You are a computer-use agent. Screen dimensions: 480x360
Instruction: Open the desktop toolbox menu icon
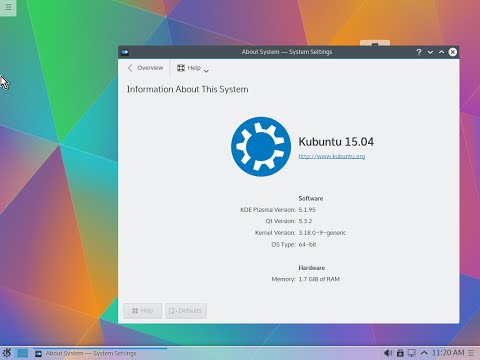pyautogui.click(x=8, y=7)
